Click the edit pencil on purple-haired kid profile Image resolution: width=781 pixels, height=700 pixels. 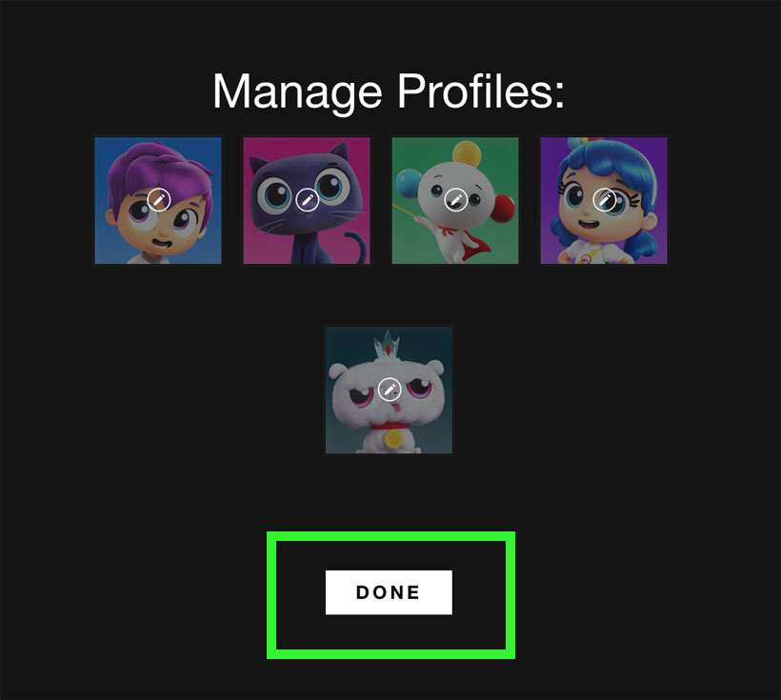pyautogui.click(x=159, y=200)
